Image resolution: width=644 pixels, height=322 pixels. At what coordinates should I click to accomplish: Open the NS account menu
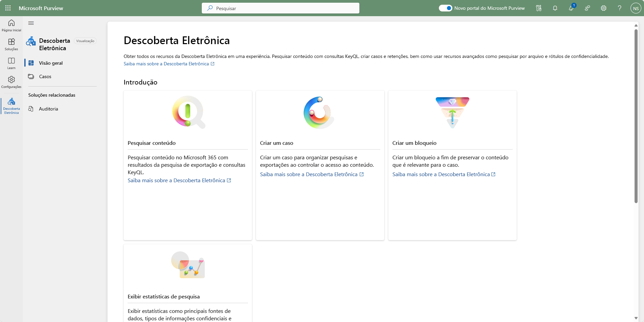pos(636,8)
